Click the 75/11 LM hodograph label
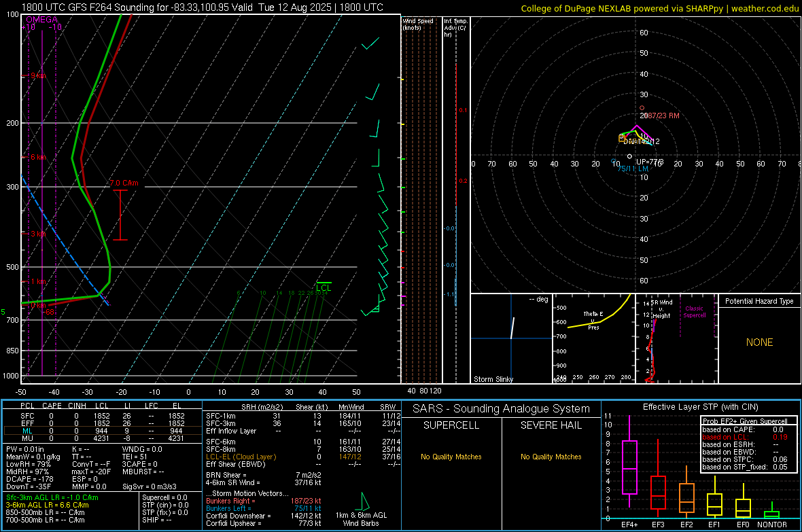The image size is (802, 532). point(633,169)
